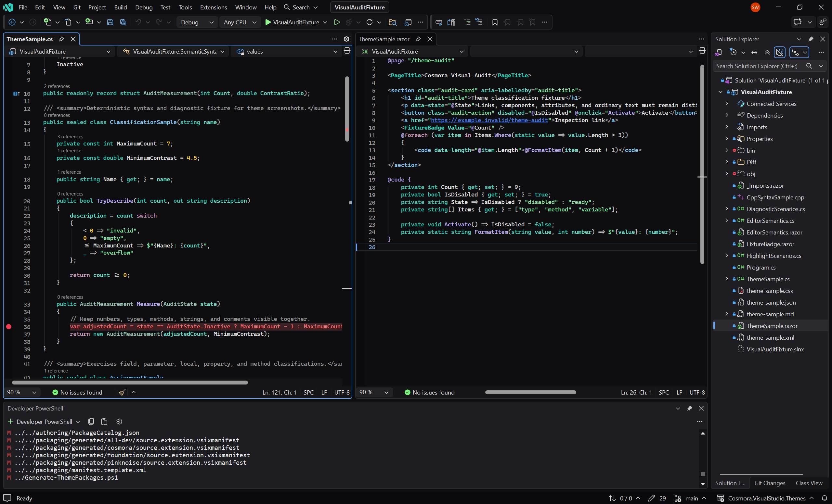The width and height of the screenshot is (832, 504).
Task: Click the terminal settings gear icon
Action: point(119,422)
